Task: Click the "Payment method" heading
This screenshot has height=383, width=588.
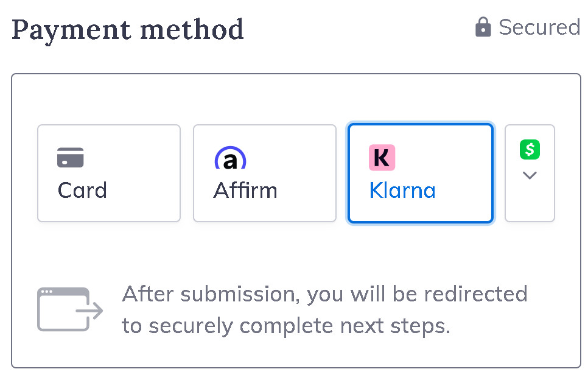Action: tap(128, 29)
